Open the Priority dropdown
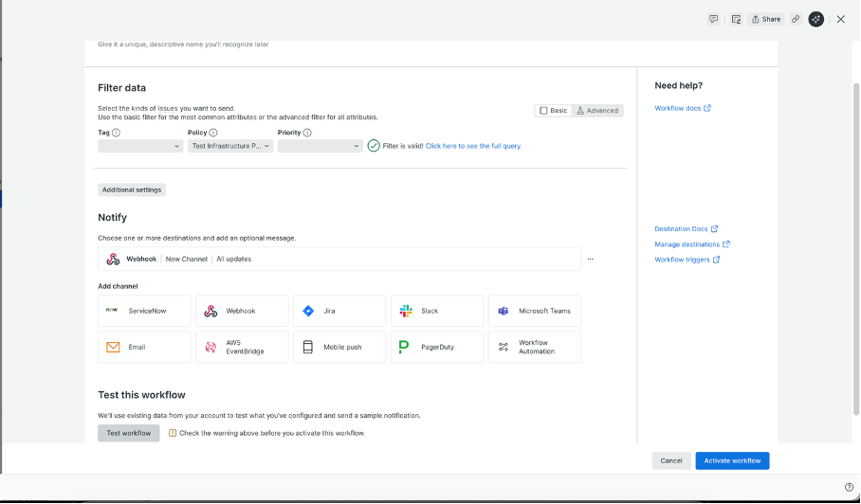861x504 pixels. tap(320, 146)
